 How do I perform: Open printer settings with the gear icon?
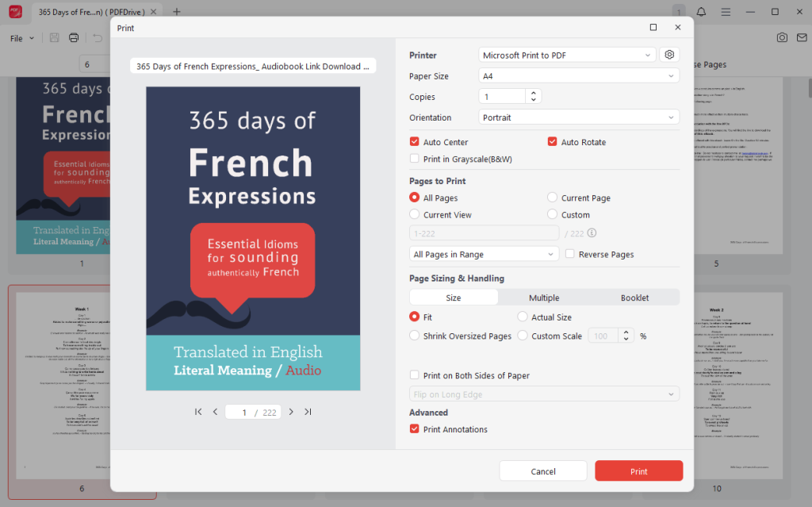click(x=668, y=54)
